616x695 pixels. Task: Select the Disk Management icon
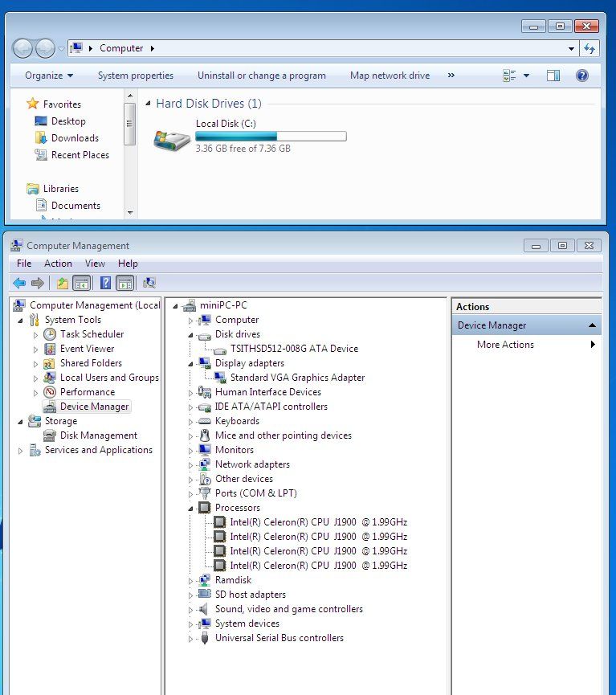click(50, 435)
